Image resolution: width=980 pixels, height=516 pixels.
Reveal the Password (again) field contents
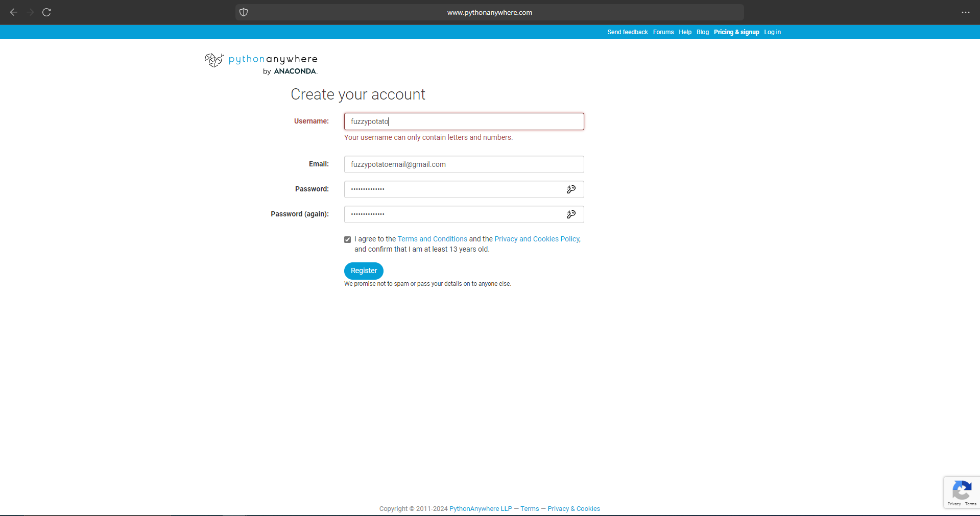pyautogui.click(x=571, y=214)
